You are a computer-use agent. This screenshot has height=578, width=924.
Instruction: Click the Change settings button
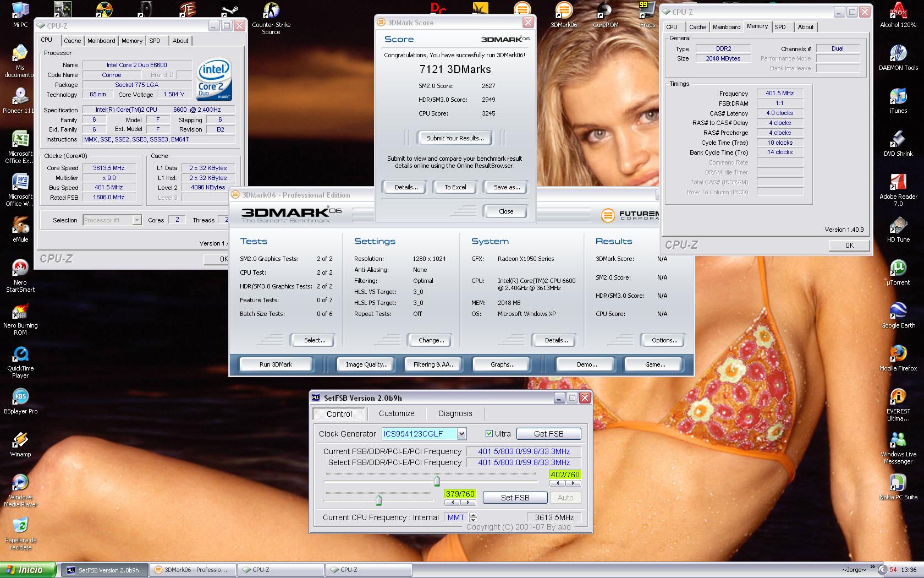tap(431, 340)
